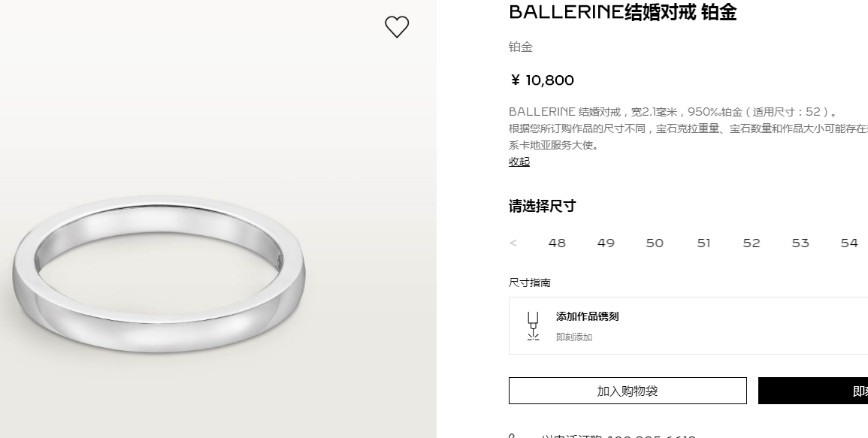The image size is (868, 438).
Task: Open the 尺寸指南 size guide
Action: pos(530,283)
